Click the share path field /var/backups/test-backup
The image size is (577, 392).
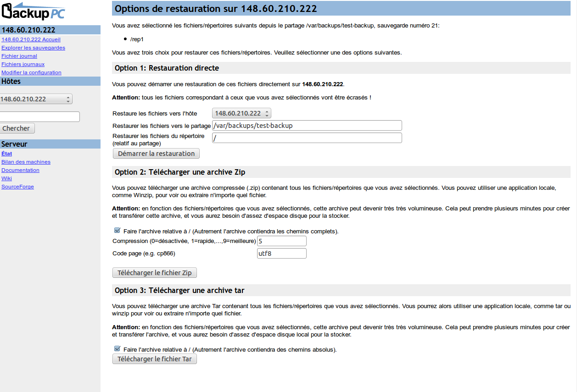click(307, 126)
